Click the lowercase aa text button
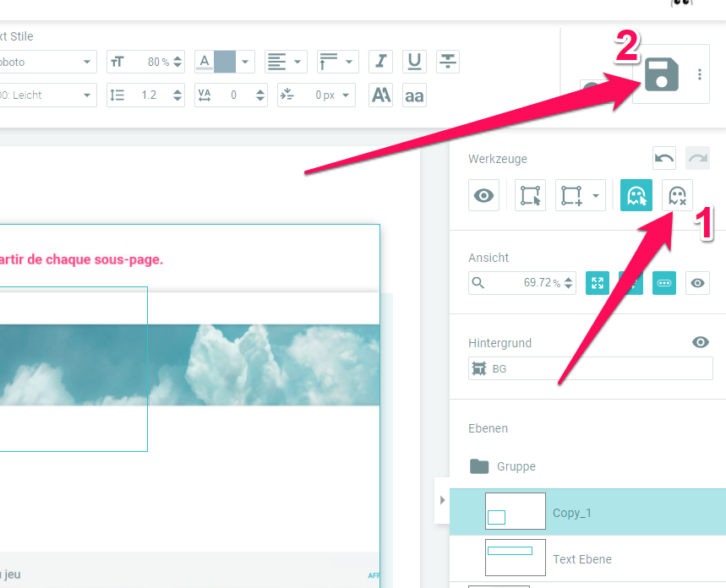This screenshot has width=726, height=588. 414,95
